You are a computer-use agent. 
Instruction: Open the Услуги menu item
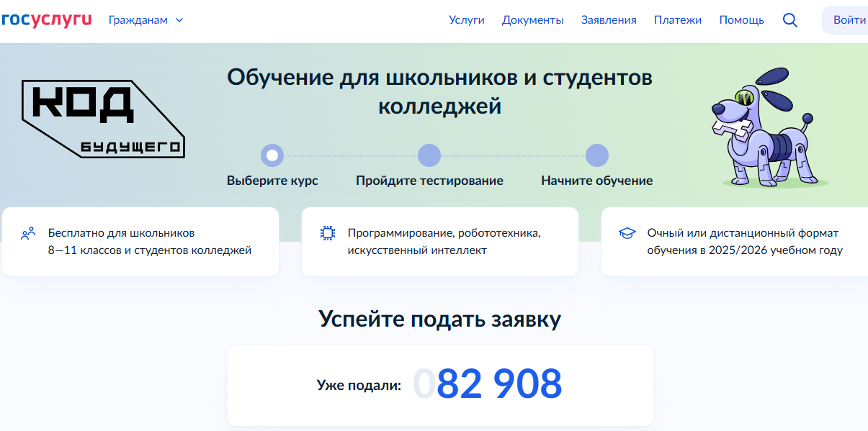pyautogui.click(x=466, y=20)
